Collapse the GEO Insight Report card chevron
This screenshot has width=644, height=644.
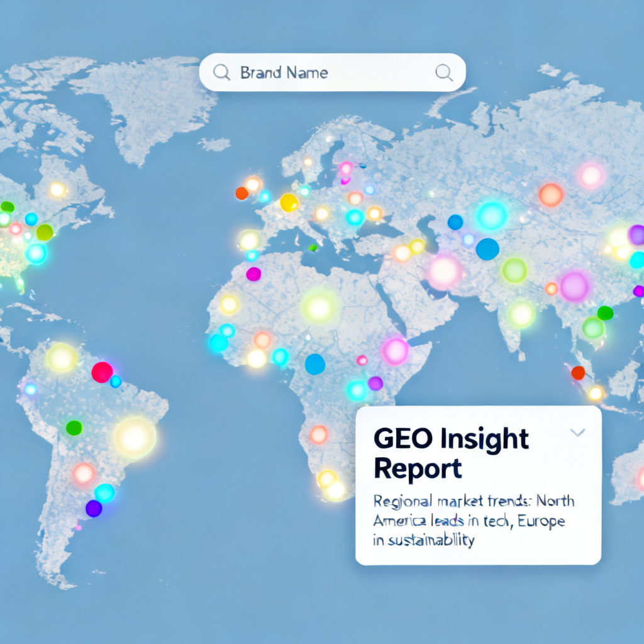click(x=577, y=432)
